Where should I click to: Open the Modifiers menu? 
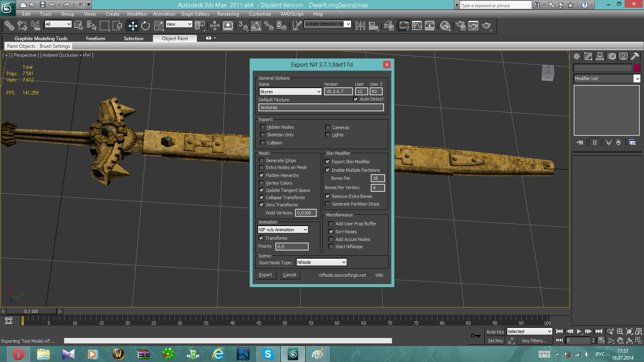click(x=137, y=14)
